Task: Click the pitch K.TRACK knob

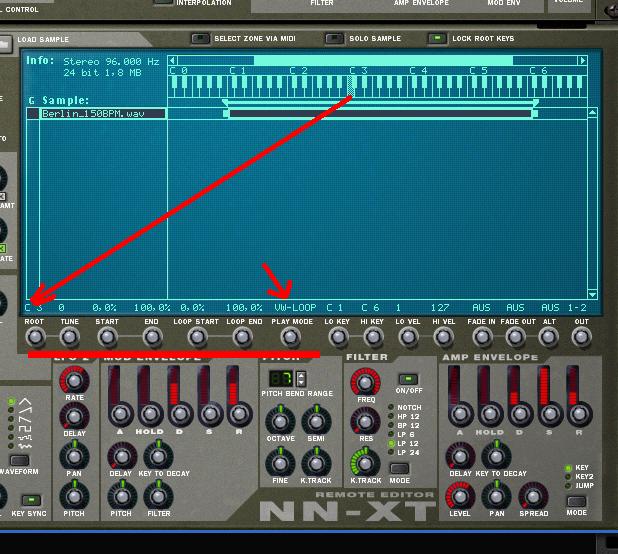Action: tap(316, 463)
